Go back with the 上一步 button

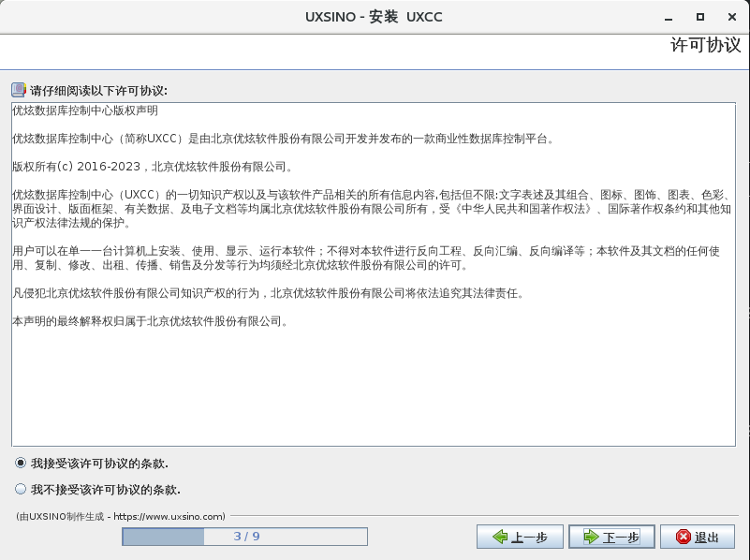[519, 537]
